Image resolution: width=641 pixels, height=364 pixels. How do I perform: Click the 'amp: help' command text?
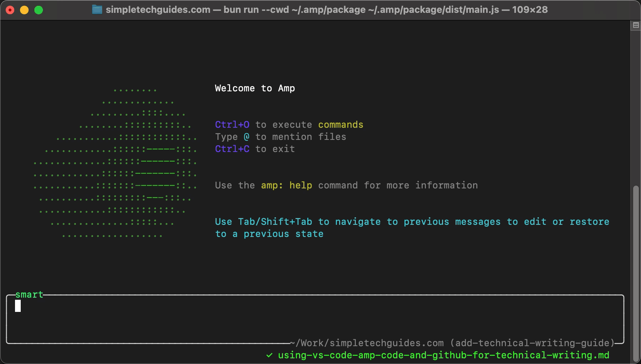click(x=286, y=186)
